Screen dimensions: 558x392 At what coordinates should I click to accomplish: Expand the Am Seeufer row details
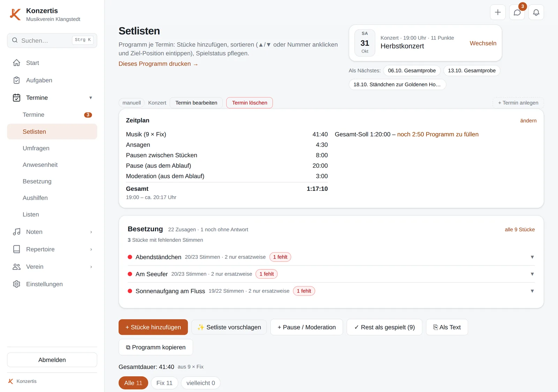pos(532,274)
